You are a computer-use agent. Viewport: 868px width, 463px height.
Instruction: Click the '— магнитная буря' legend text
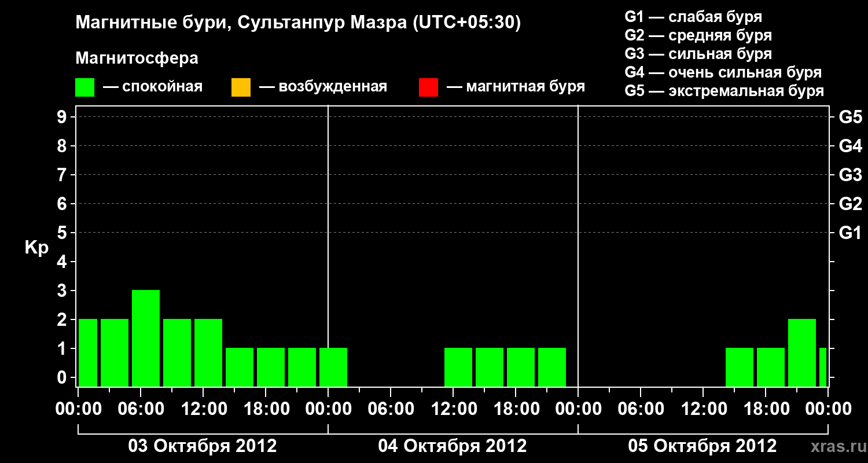click(516, 87)
